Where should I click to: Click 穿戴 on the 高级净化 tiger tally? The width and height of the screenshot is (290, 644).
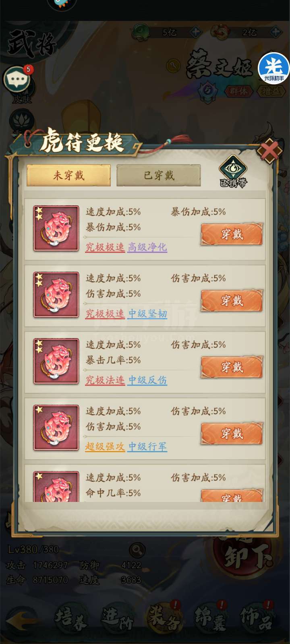click(x=232, y=234)
